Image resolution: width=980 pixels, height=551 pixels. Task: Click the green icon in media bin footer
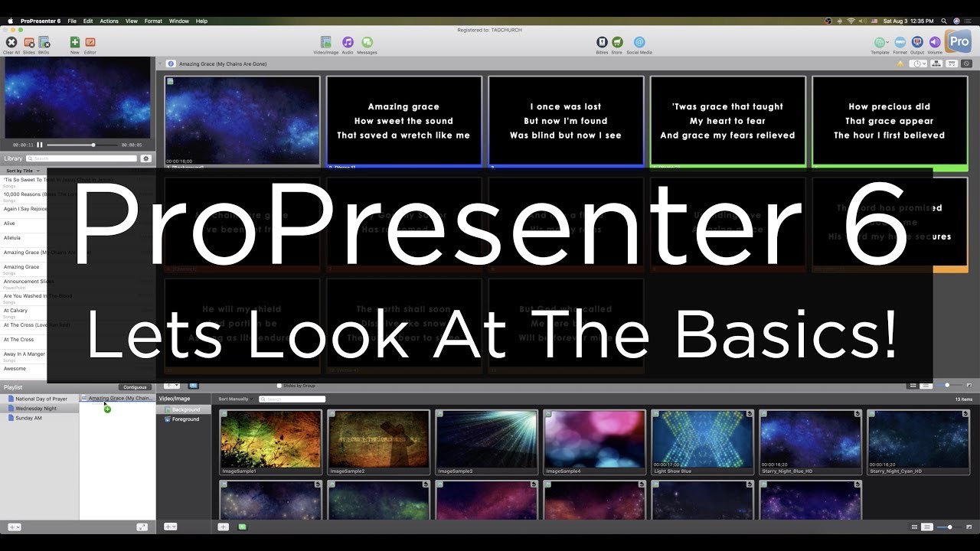click(243, 527)
